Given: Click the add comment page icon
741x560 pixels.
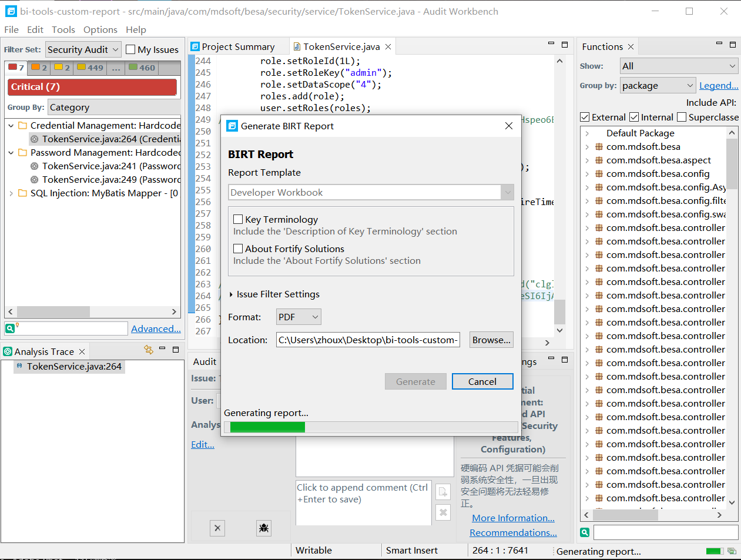Looking at the screenshot, I should 443,492.
